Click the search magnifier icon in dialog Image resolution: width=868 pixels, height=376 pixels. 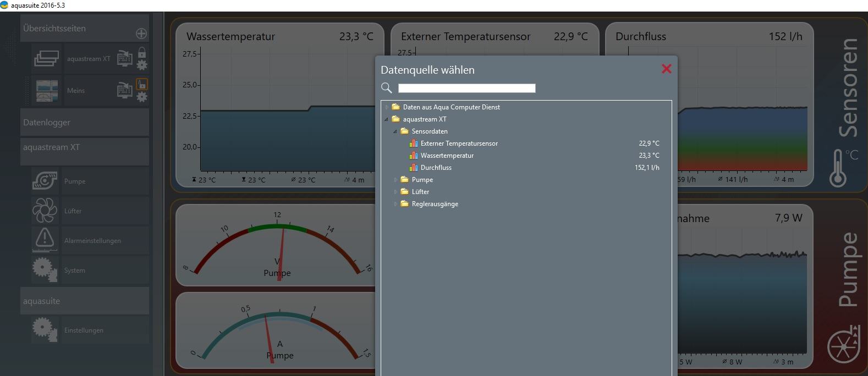pos(386,88)
